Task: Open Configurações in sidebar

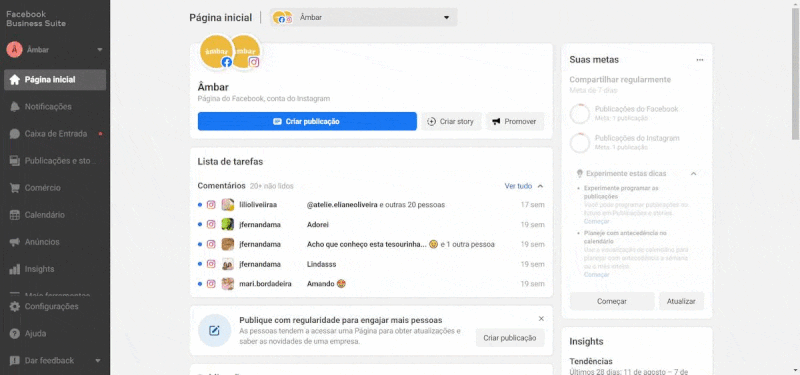Action: [x=55, y=307]
